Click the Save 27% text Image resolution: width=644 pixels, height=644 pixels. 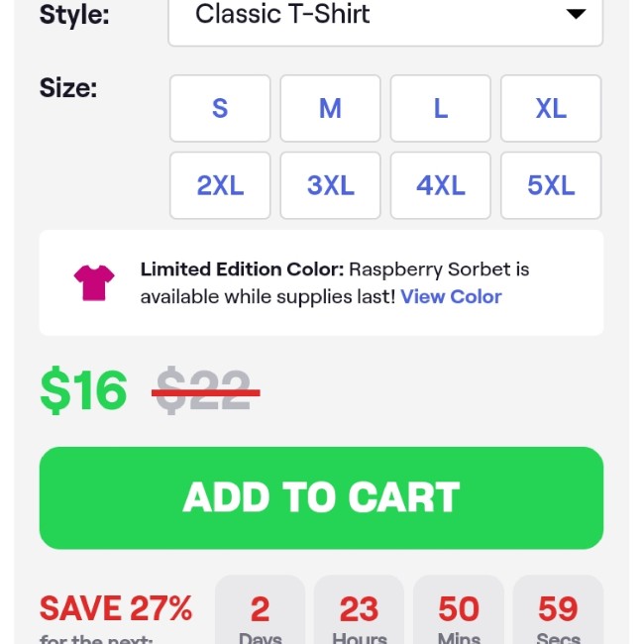pyautogui.click(x=116, y=608)
